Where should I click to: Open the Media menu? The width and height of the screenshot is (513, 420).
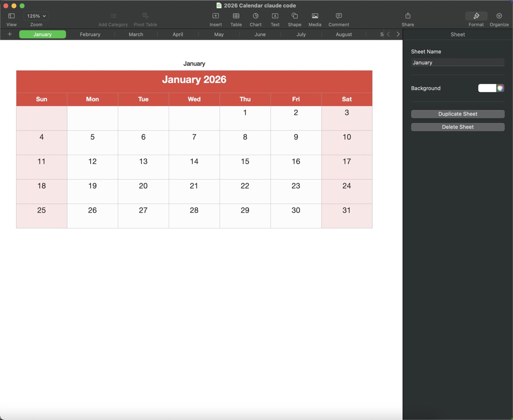(315, 16)
